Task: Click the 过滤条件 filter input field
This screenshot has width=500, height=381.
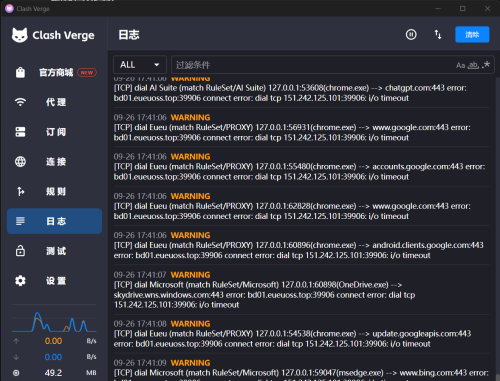Action: click(x=313, y=65)
